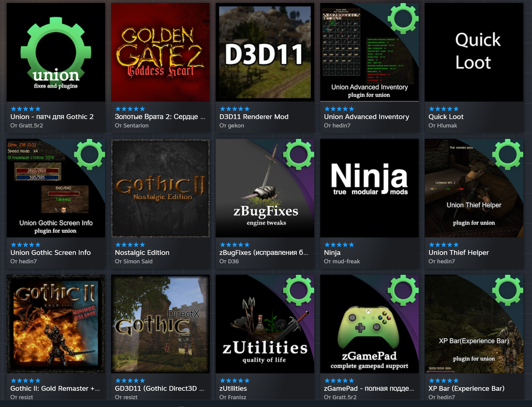Click the star rating of zBugFixes
This screenshot has height=407, width=532.
tap(235, 245)
